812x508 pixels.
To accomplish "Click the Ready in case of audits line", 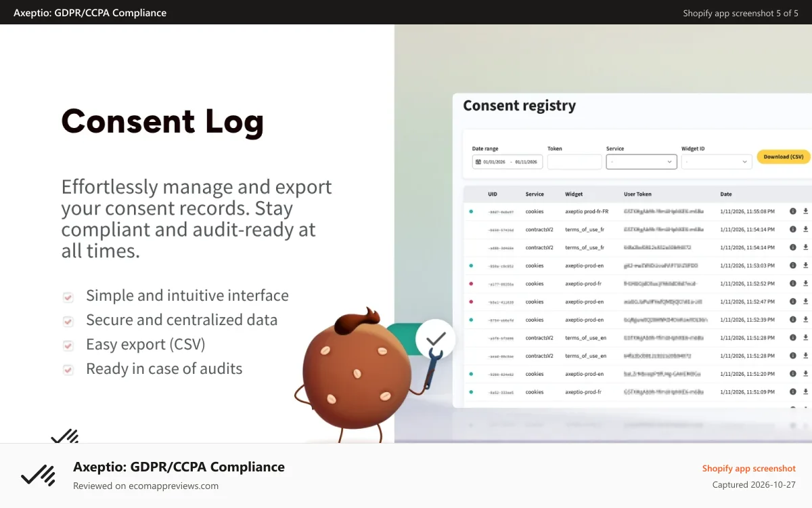I will [164, 368].
